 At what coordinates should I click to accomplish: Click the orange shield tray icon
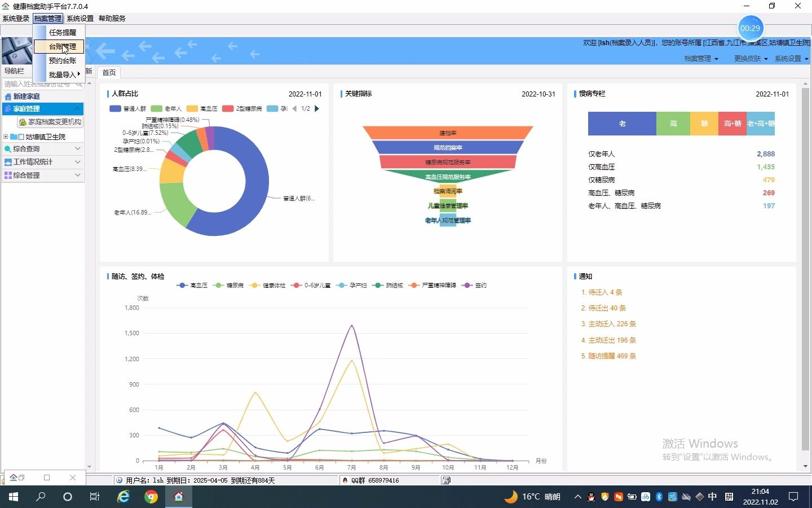click(604, 497)
